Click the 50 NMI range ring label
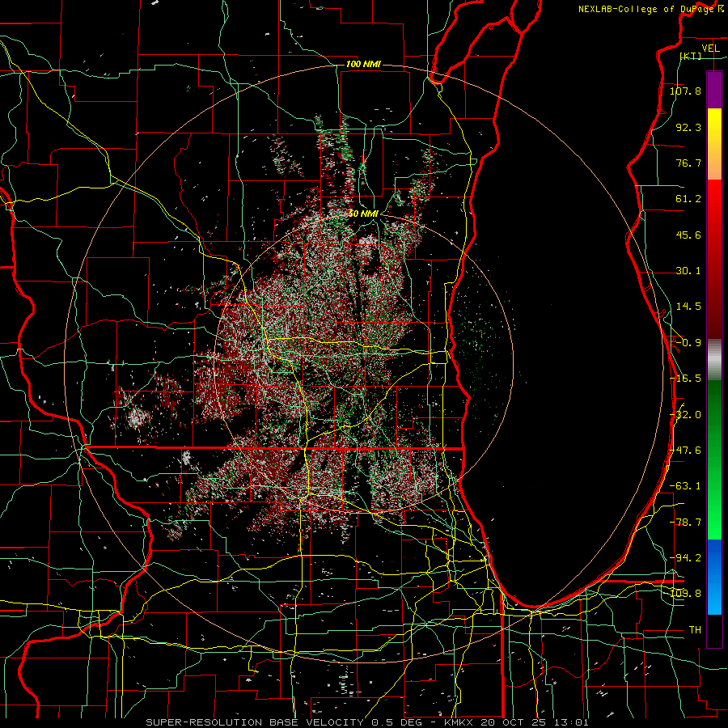This screenshot has height=728, width=728. click(x=363, y=214)
